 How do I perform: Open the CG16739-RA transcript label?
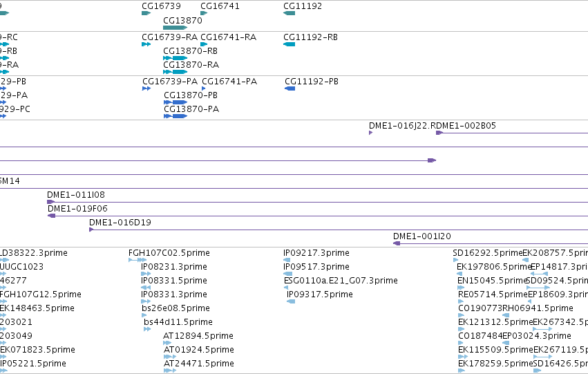click(x=169, y=37)
